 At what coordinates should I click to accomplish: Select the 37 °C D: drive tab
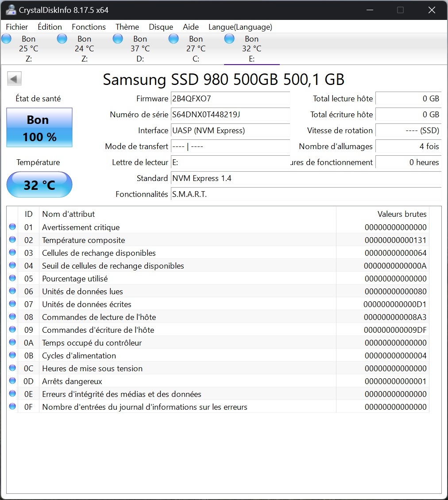(x=140, y=49)
